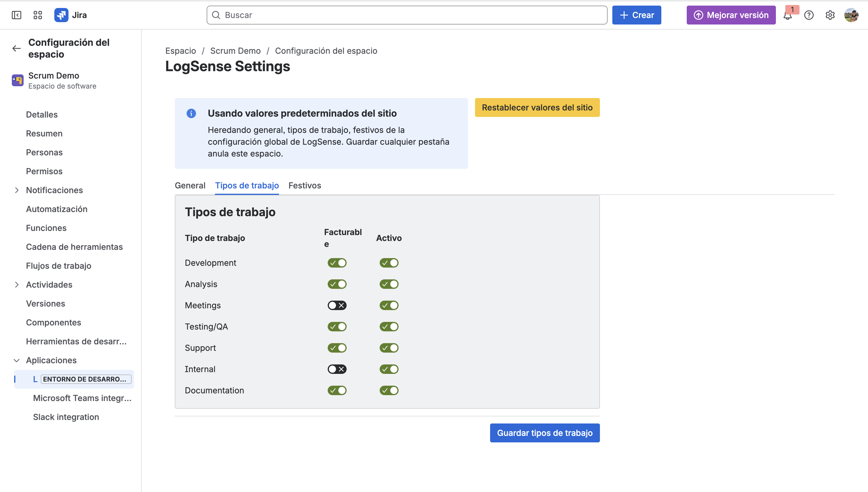The image size is (868, 492).
Task: Click the Notificaciones sidebar label
Action: 54,190
